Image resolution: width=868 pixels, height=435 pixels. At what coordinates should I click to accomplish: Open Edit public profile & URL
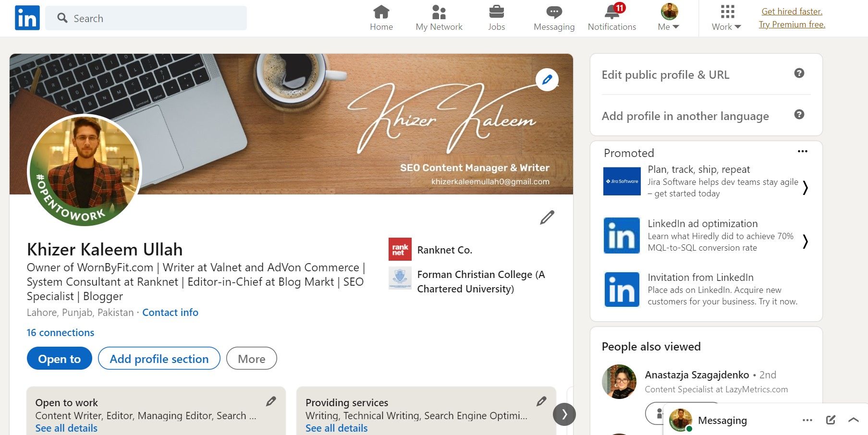coord(665,75)
